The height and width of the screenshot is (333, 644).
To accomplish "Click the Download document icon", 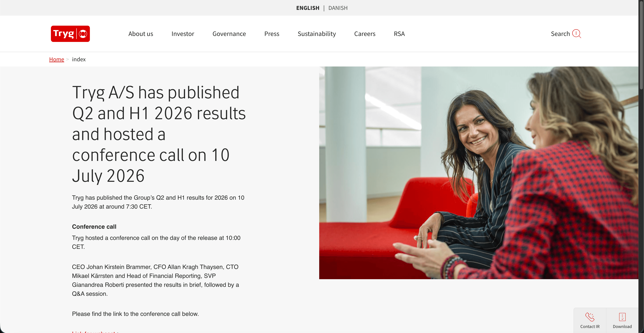I will click(622, 317).
